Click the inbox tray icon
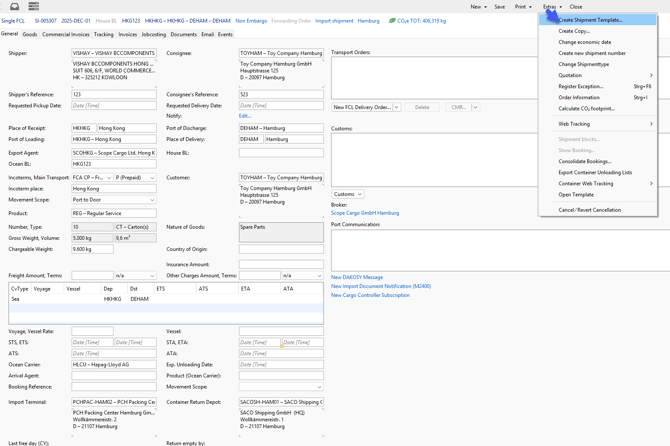Image resolution: width=670 pixels, height=446 pixels. 14,7
